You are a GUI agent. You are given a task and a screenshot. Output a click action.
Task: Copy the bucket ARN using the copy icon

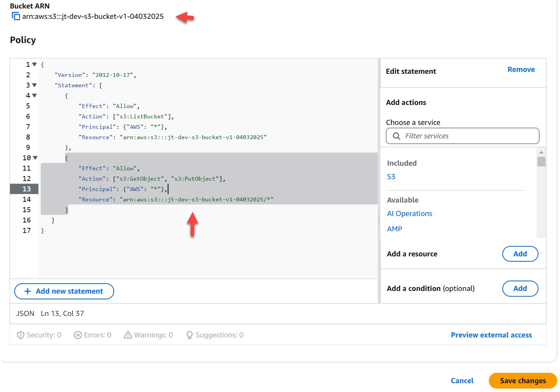[16, 16]
